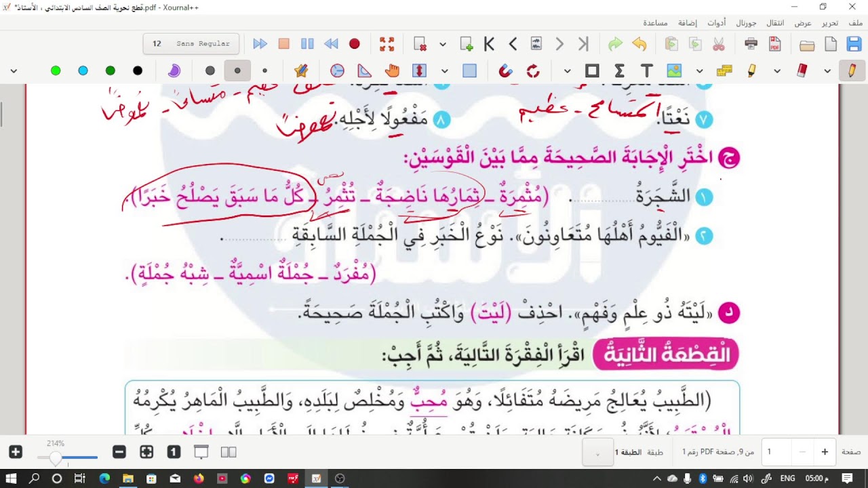Viewport: 868px width, 488px height.
Task: Select the Highlighter tool
Action: 752,70
